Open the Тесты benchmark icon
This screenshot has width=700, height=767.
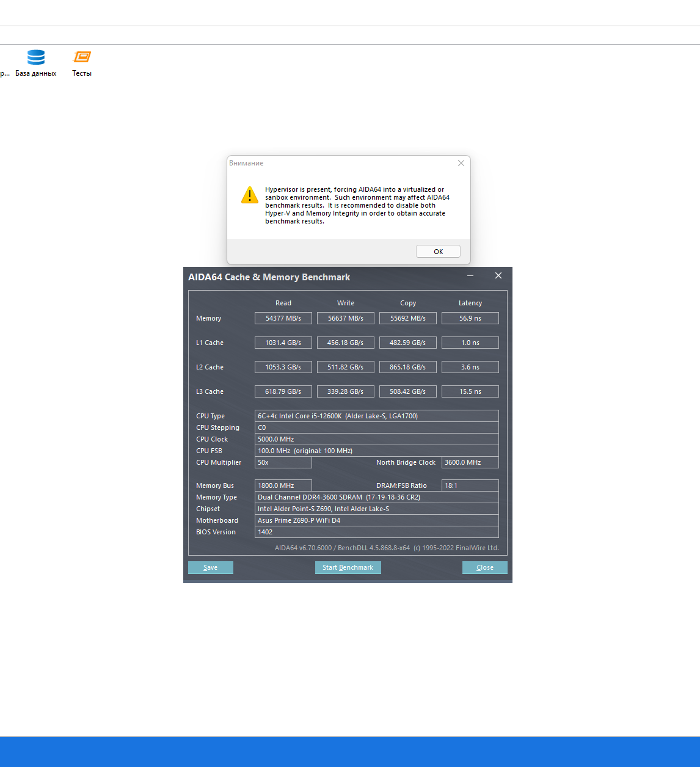pyautogui.click(x=82, y=63)
